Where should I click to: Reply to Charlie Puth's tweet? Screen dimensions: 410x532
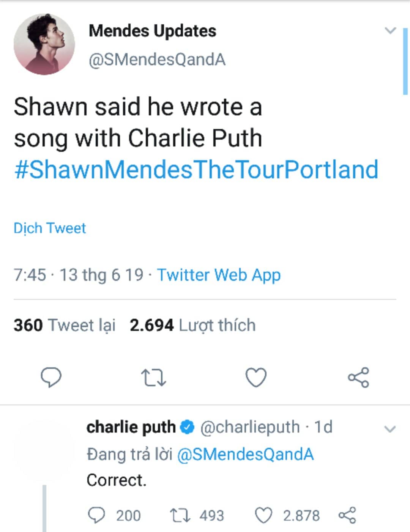click(96, 516)
